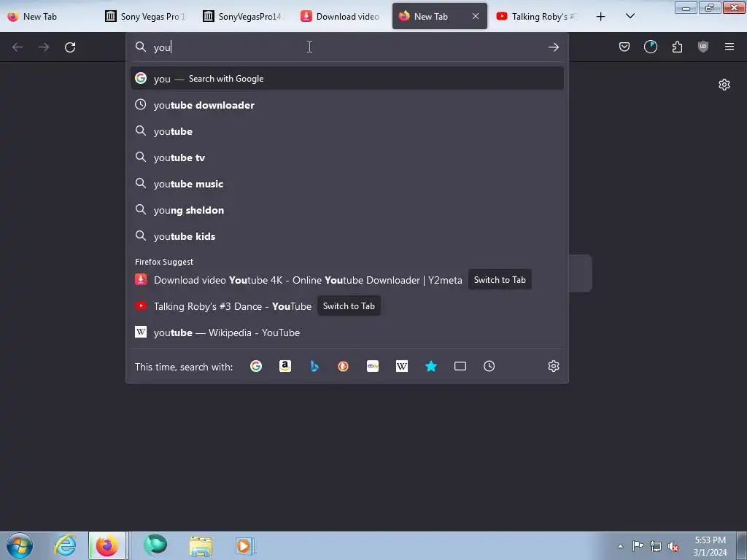747x560 pixels.
Task: Close the active New Tab tab
Action: pyautogui.click(x=476, y=16)
